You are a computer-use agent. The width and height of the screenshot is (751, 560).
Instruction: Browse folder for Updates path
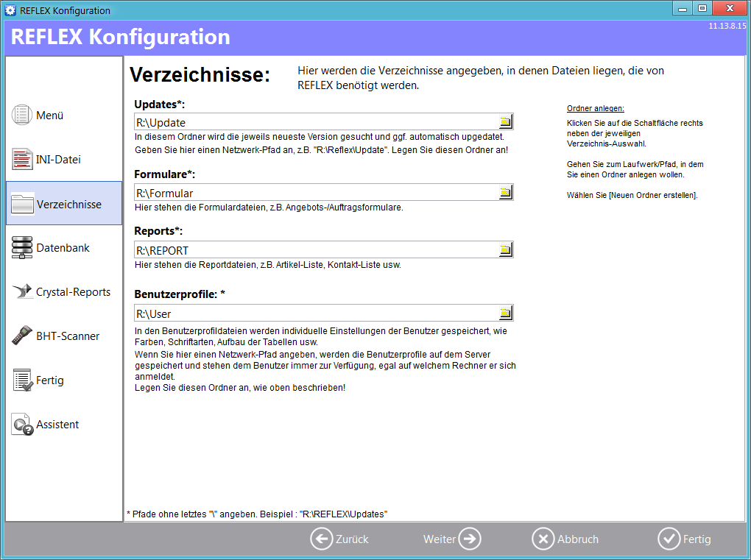(x=505, y=122)
